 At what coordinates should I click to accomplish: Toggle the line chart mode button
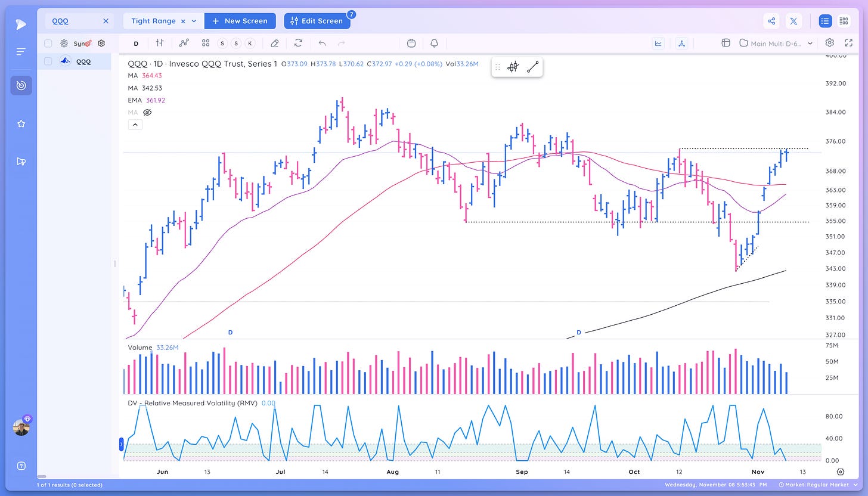point(659,43)
